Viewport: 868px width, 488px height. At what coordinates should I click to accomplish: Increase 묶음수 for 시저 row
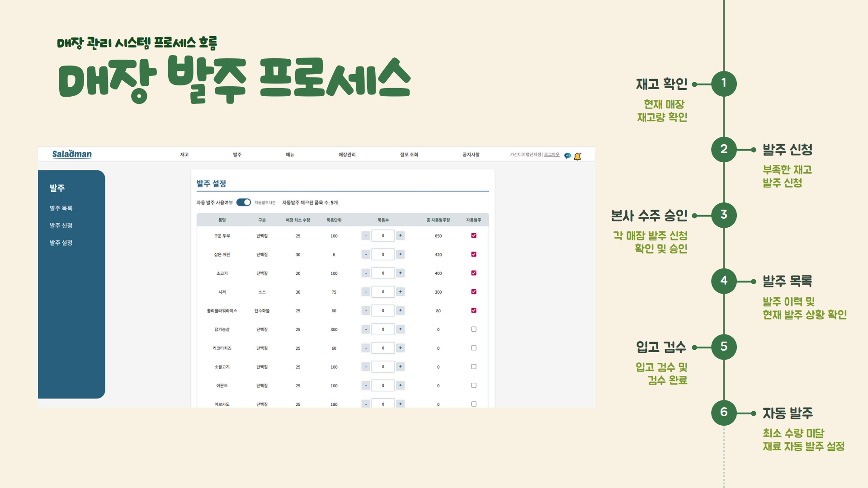pos(401,292)
